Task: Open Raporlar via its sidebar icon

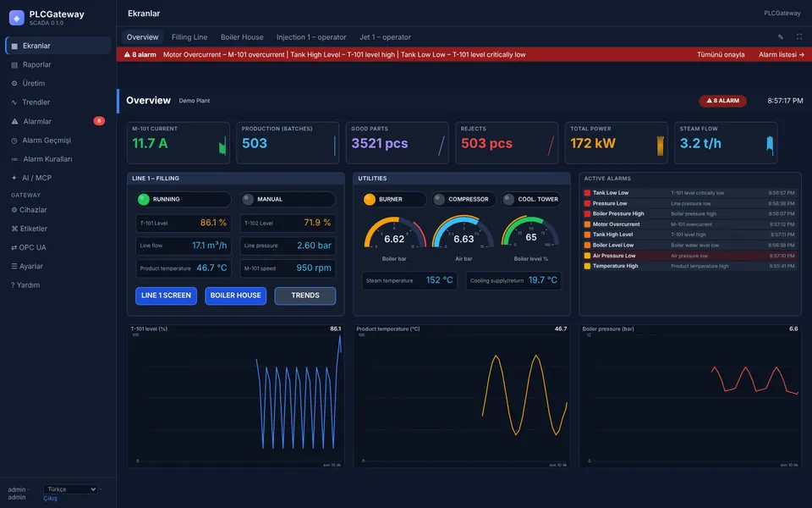Action: 14,65
